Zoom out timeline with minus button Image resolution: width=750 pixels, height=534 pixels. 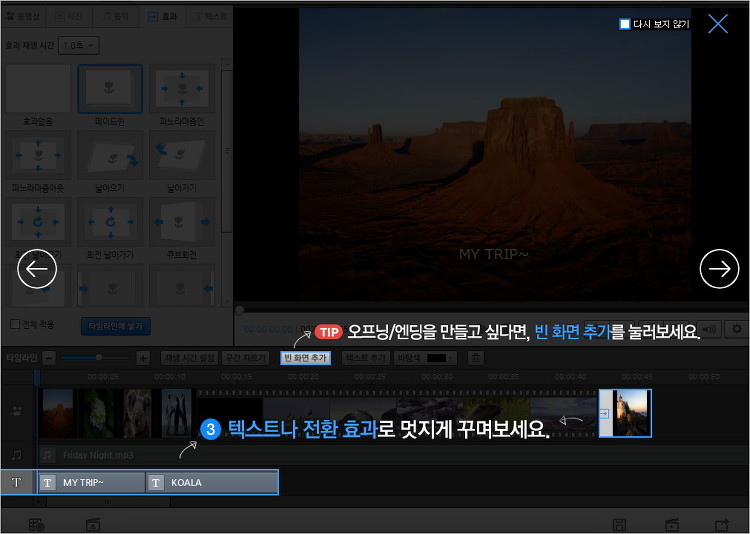click(49, 357)
